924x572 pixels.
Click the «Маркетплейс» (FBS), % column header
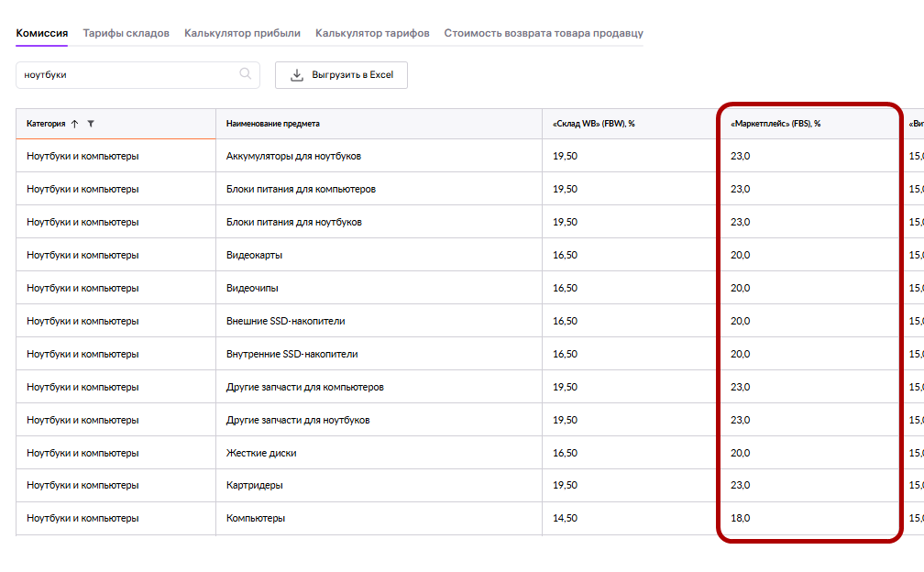click(x=775, y=124)
